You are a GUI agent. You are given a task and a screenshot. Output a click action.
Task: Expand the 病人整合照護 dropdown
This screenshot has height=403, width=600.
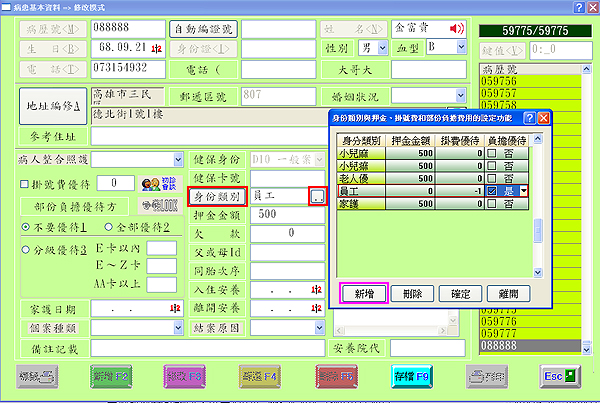coord(178,160)
